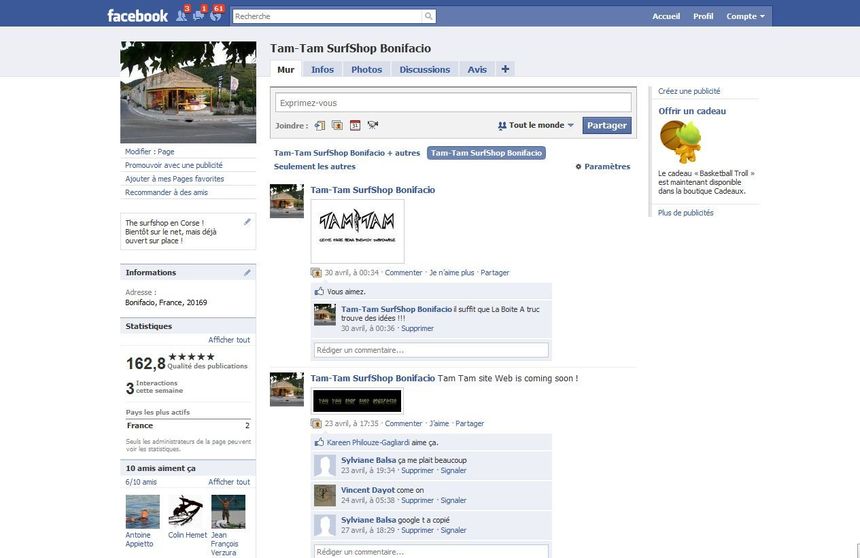Open Vincent Dayot's comment avatar

325,495
